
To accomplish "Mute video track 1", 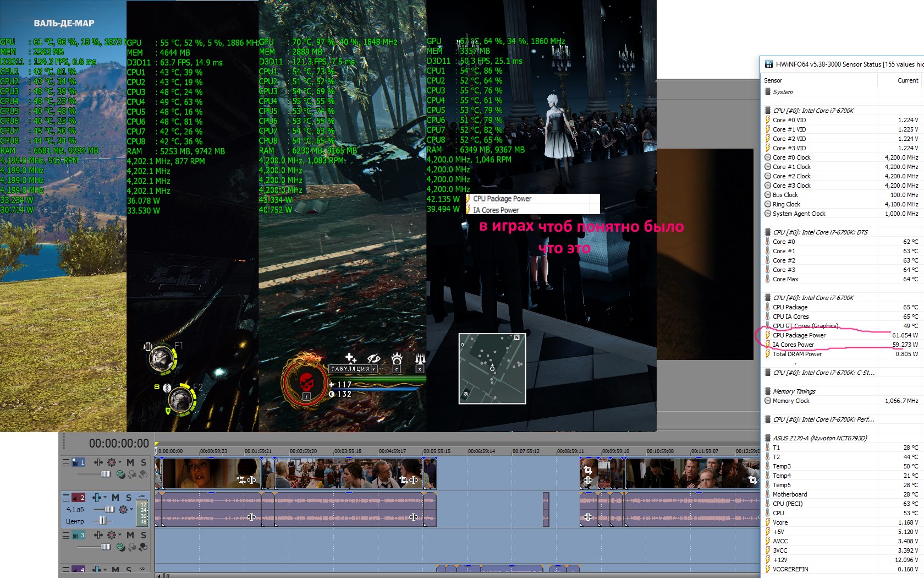I will 130,462.
